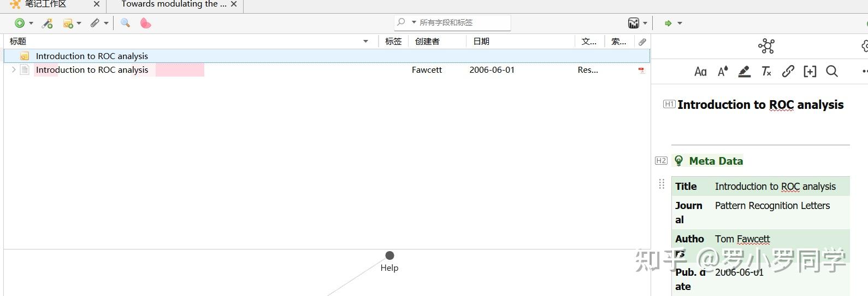This screenshot has height=296, width=868.
Task: Open the New Note dropdown arrow
Action: (x=79, y=23)
